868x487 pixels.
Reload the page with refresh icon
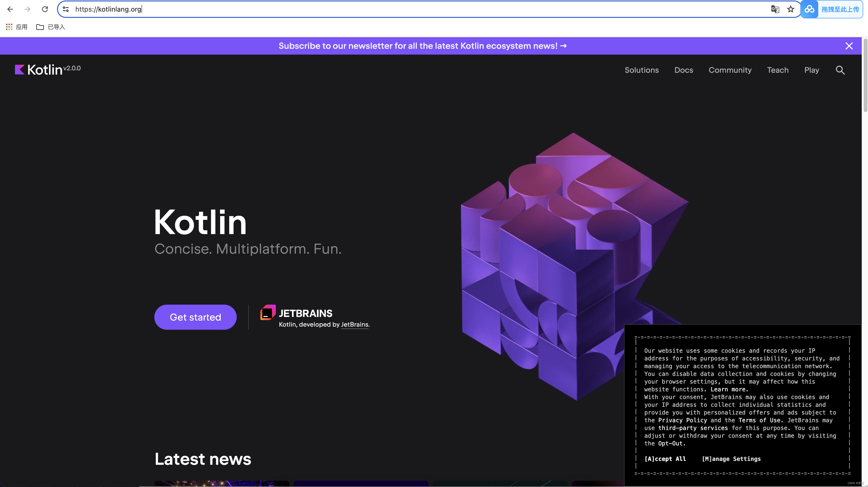(x=45, y=9)
